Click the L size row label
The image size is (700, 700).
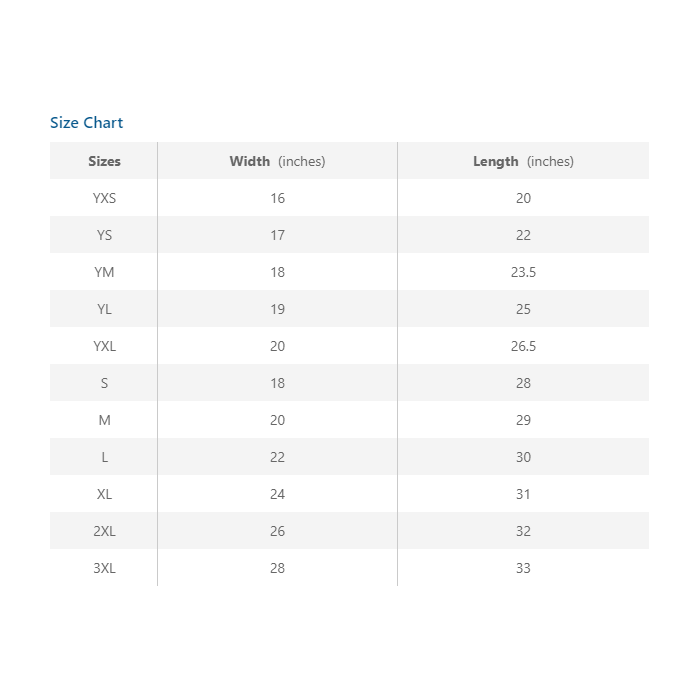104,457
